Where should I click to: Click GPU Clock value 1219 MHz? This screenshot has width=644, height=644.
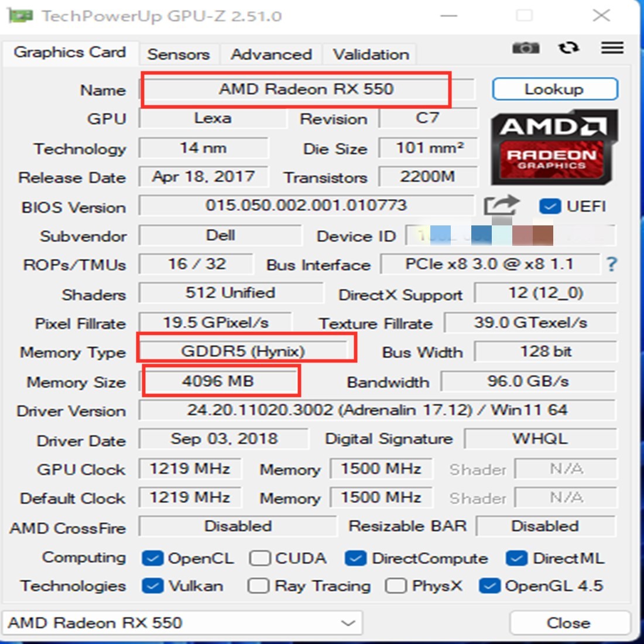(190, 469)
